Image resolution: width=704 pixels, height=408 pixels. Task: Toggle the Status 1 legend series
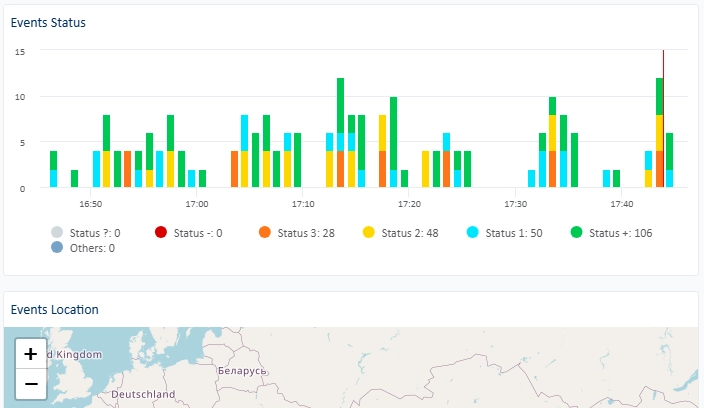(505, 233)
